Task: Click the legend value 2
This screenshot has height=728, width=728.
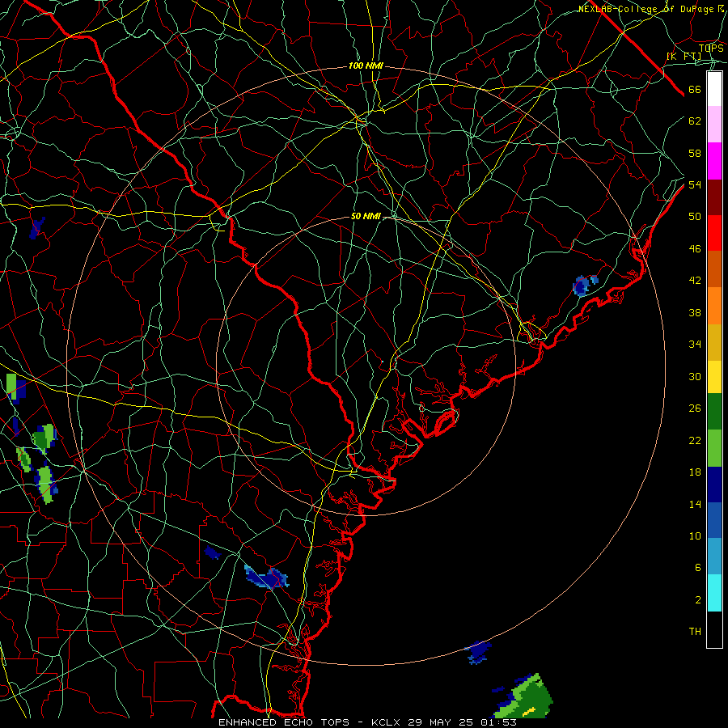Action: click(697, 600)
